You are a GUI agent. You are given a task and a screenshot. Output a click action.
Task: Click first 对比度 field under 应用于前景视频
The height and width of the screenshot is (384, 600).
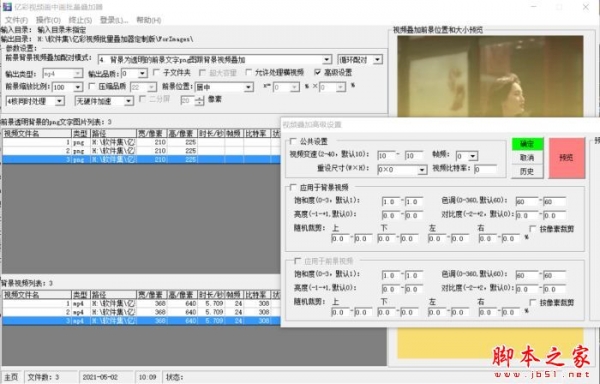coord(527,289)
